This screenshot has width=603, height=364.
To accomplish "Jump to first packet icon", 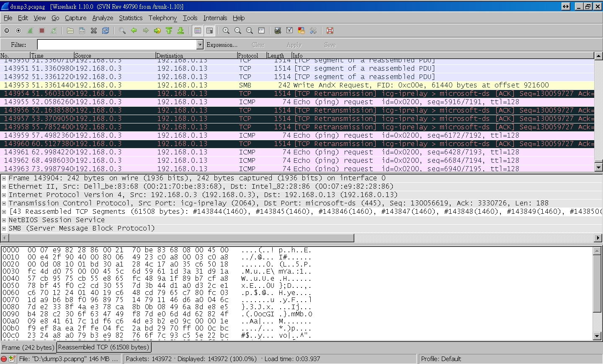I will coord(169,31).
